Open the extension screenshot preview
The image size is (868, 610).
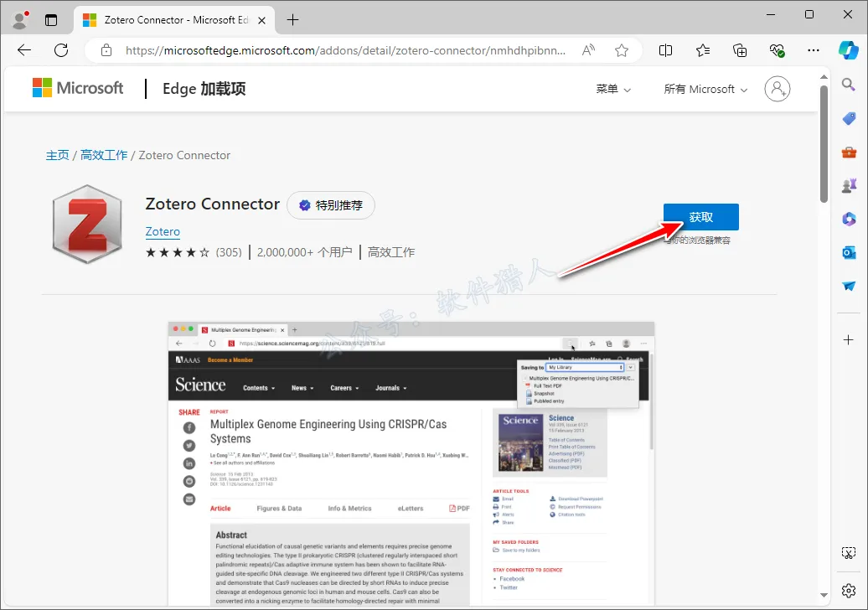[411, 463]
